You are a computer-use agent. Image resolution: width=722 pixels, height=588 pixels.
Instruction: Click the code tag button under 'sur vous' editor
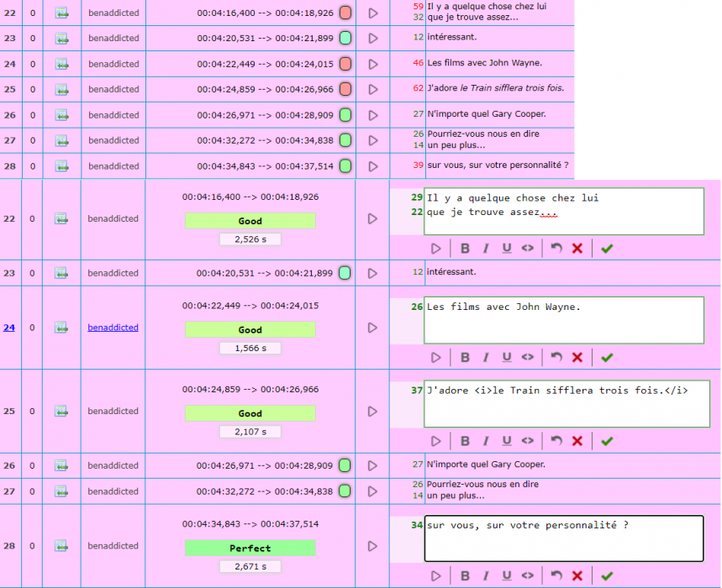click(528, 575)
